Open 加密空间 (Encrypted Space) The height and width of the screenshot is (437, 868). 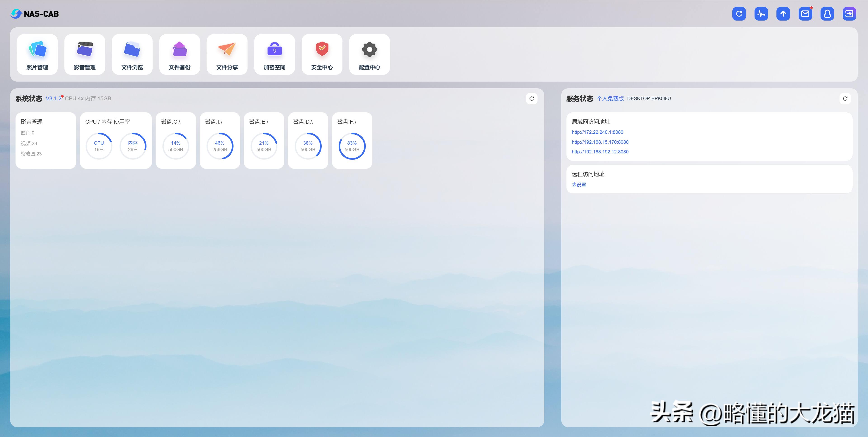[x=275, y=54]
